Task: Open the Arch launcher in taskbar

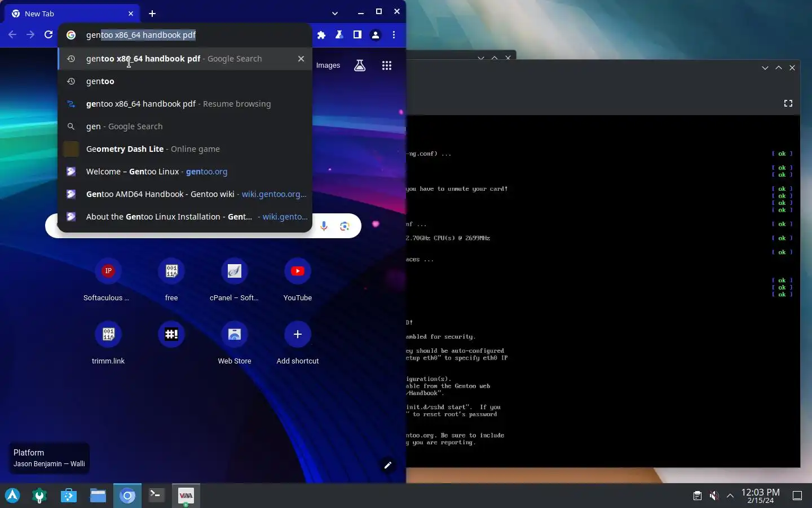Action: [12, 496]
